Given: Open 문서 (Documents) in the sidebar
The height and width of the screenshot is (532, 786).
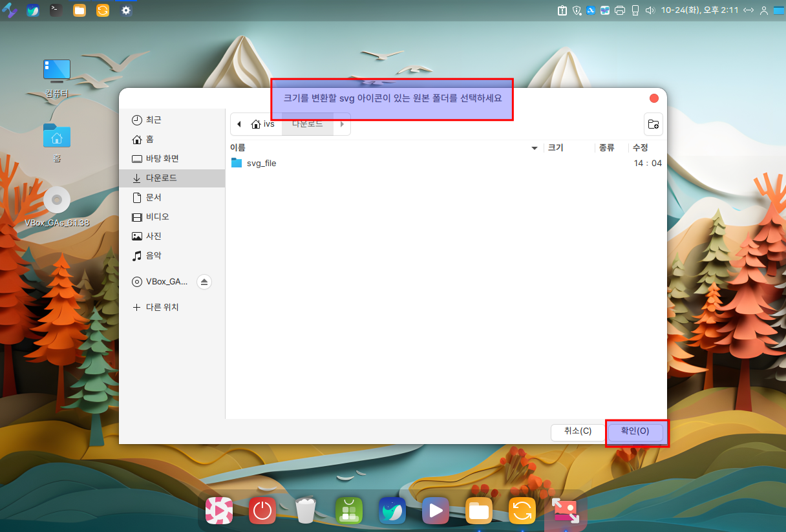Looking at the screenshot, I should click(172, 198).
